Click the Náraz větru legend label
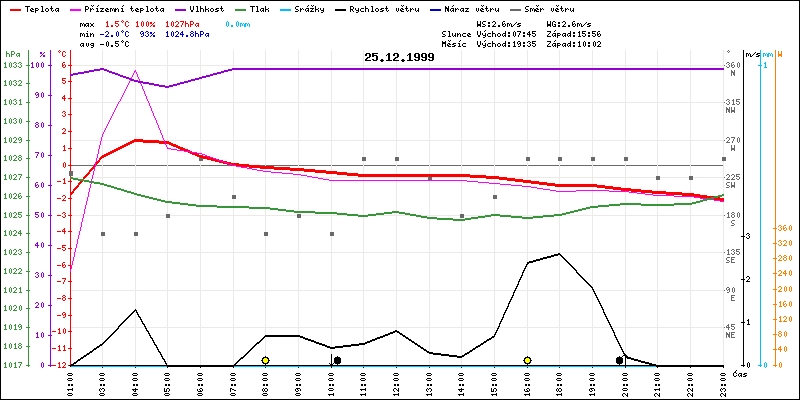 [507, 8]
